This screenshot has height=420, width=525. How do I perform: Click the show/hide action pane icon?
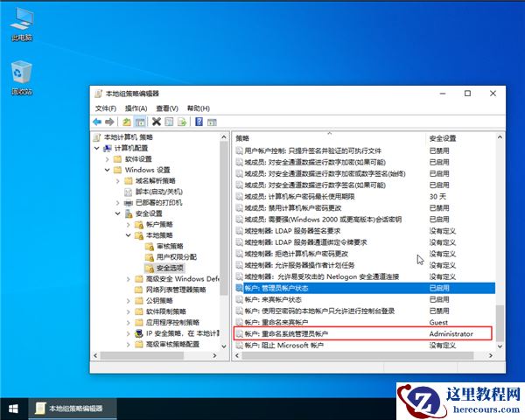(212, 122)
